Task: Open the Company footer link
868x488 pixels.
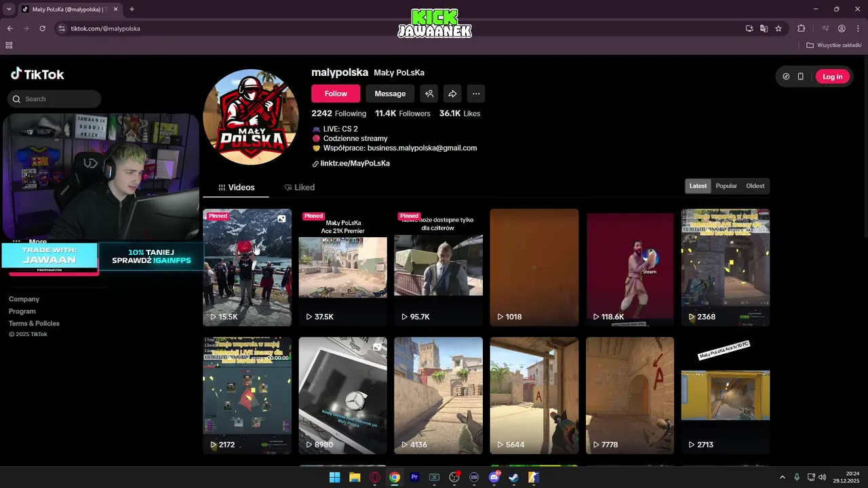Action: (24, 299)
